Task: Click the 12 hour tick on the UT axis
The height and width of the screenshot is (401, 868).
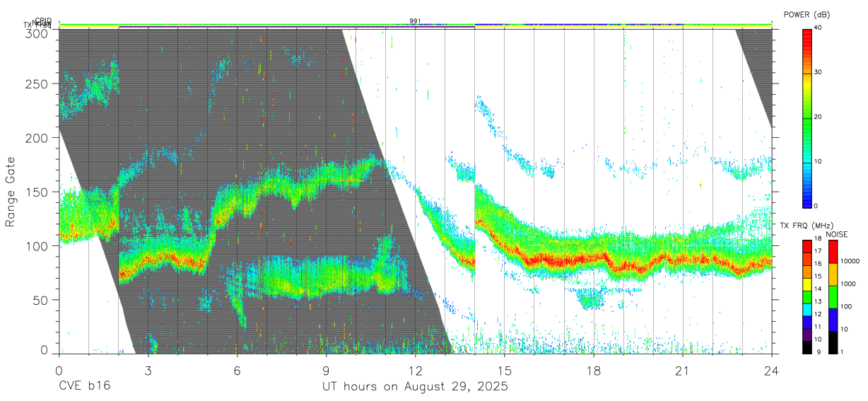Action: [x=415, y=371]
